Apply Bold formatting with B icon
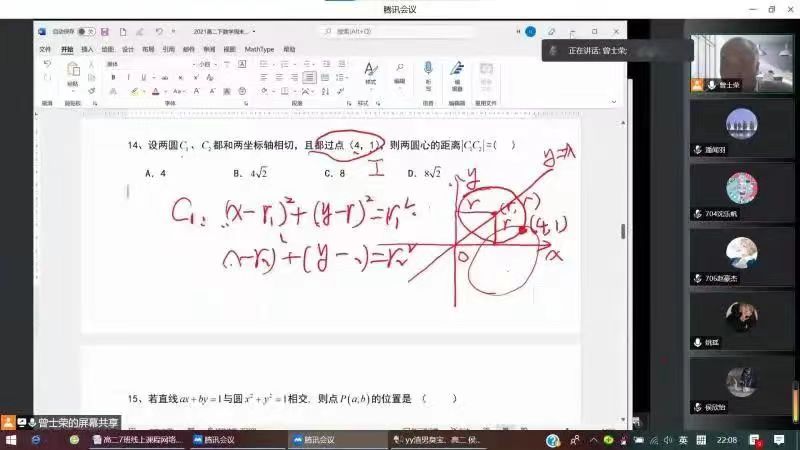The height and width of the screenshot is (450, 800). (113, 77)
